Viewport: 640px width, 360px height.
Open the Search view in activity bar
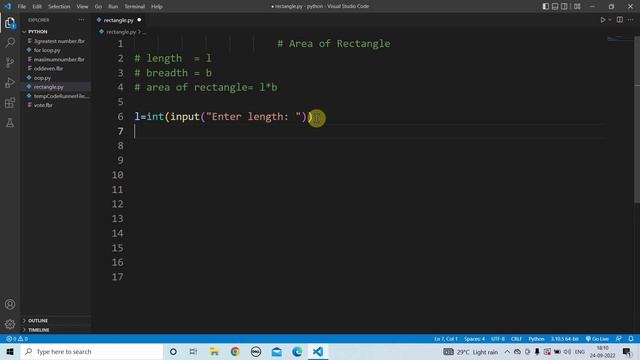click(x=10, y=42)
